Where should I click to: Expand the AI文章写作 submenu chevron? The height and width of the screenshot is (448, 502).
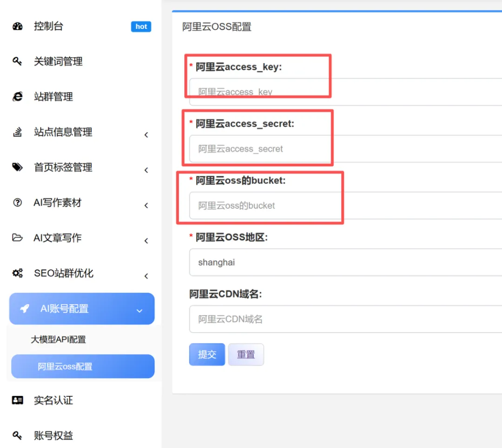coord(146,241)
